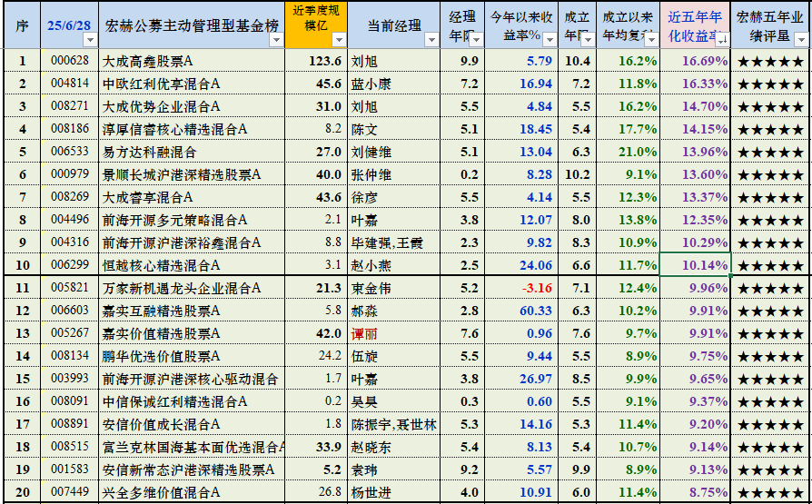Select fund name cell 鹏华优选价值股票A
Image resolution: width=812 pixels, height=504 pixels.
(192, 356)
